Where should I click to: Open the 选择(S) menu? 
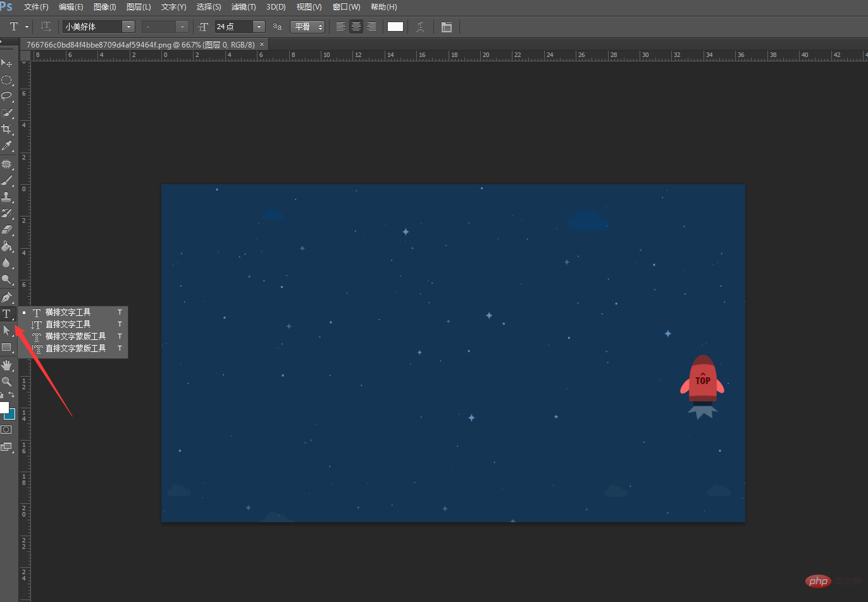(209, 7)
